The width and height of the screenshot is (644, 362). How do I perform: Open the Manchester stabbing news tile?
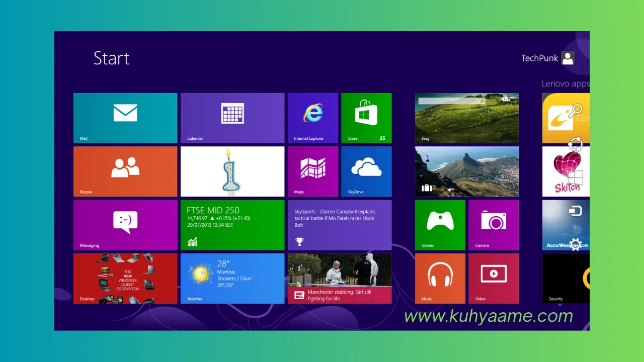340,279
